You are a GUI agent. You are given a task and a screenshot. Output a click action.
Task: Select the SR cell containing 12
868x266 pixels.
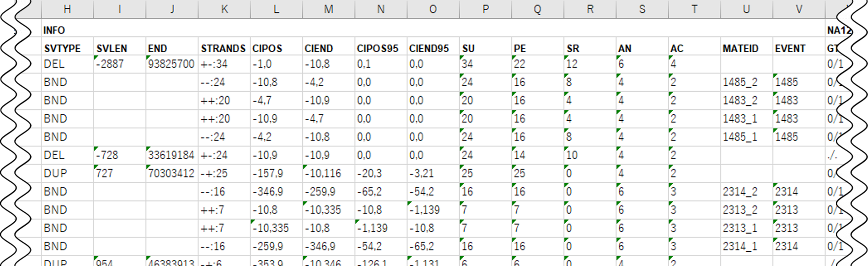tap(572, 64)
